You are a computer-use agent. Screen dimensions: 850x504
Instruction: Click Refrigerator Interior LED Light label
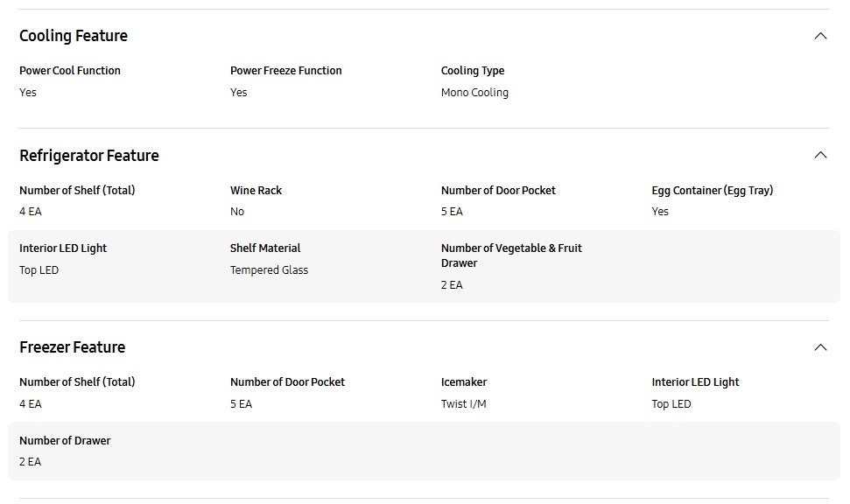(x=63, y=248)
